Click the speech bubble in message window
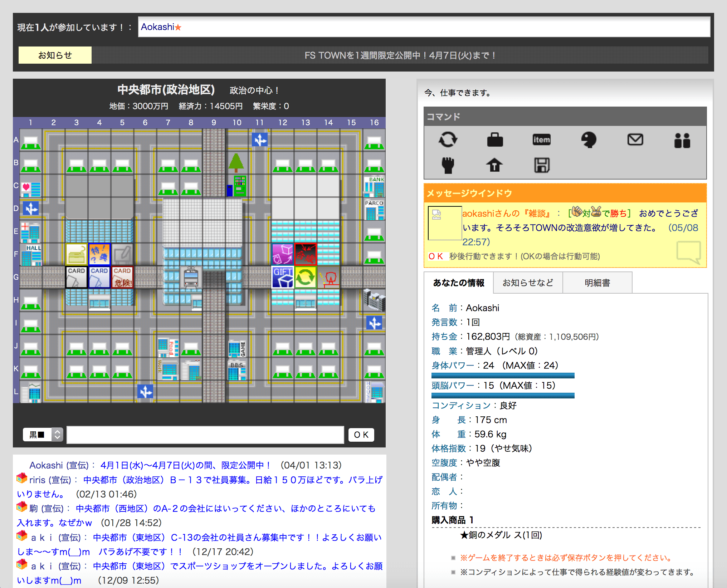 click(x=689, y=252)
